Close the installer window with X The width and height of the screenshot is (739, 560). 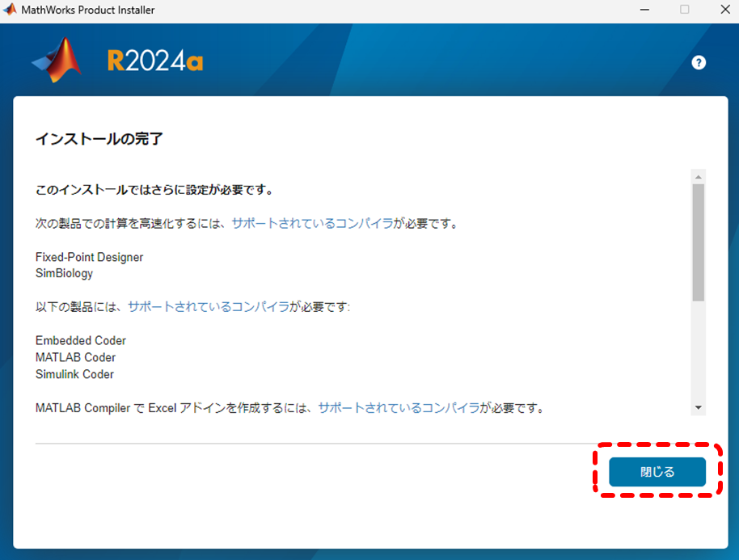coord(725,10)
